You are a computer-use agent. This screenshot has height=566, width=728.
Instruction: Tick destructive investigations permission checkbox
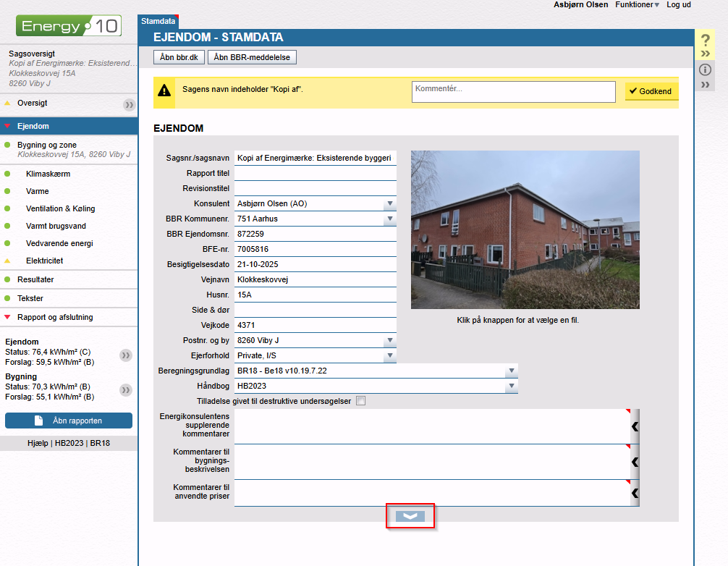point(361,401)
